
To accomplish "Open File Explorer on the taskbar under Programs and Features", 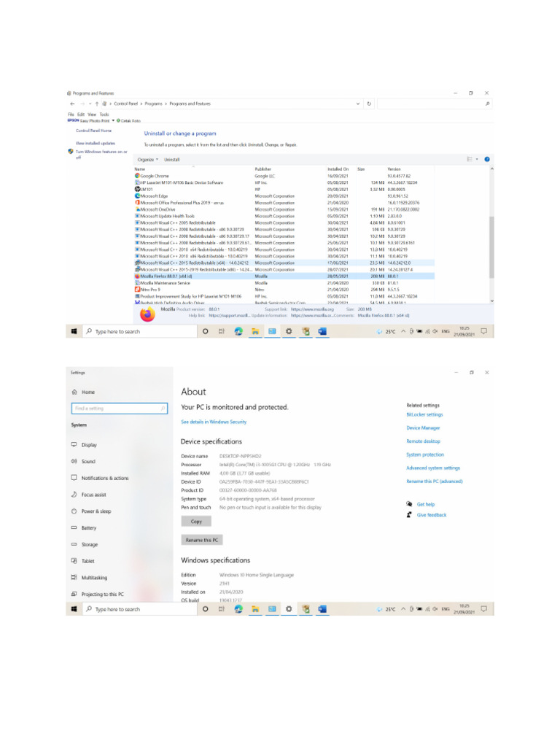I will [255, 332].
